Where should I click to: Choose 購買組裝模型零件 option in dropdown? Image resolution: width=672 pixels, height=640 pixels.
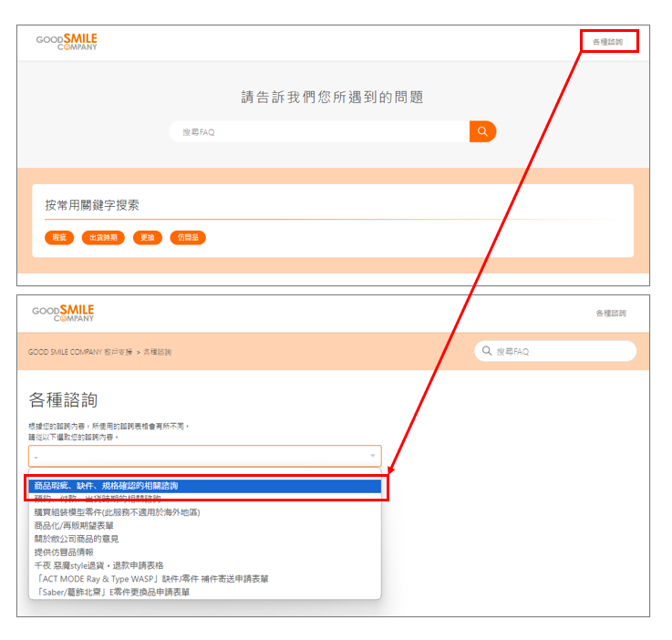pyautogui.click(x=205, y=512)
